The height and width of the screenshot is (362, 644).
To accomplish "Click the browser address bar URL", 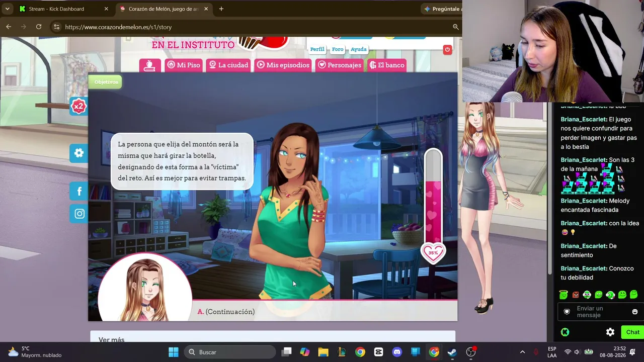I will [118, 27].
